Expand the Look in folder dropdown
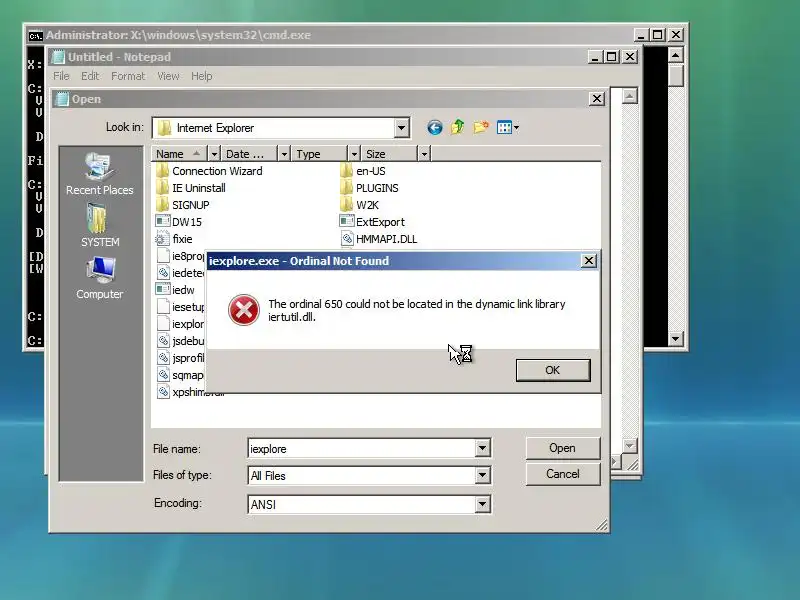The width and height of the screenshot is (800, 600). [402, 128]
